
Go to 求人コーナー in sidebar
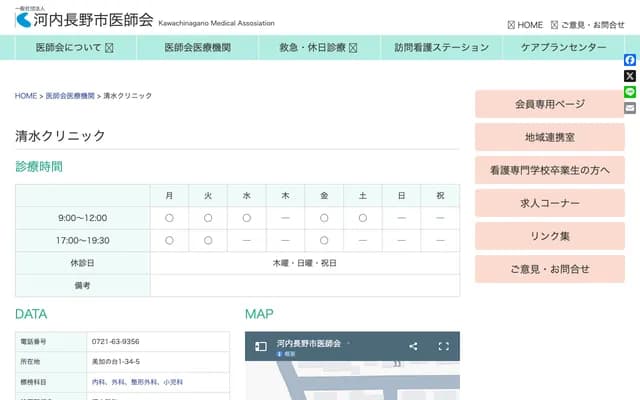coord(549,203)
